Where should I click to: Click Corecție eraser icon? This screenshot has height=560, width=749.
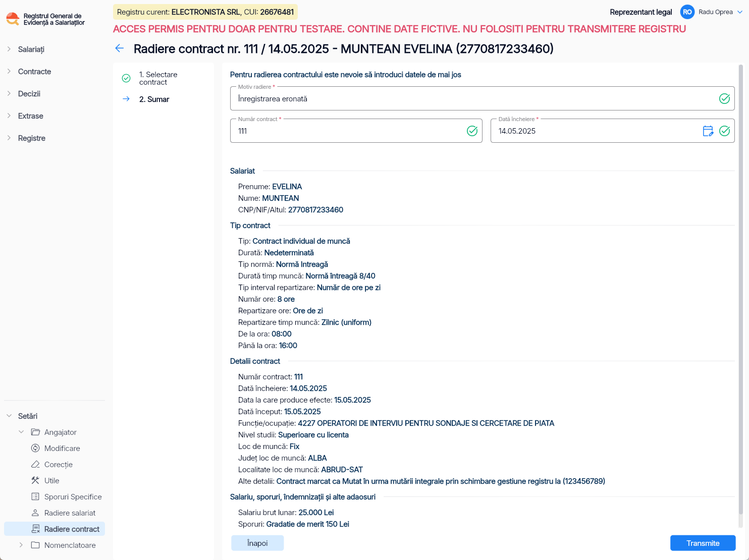point(35,464)
